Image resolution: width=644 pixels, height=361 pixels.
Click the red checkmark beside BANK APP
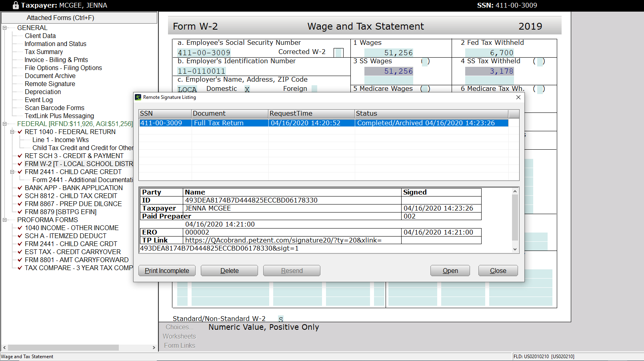coord(20,188)
